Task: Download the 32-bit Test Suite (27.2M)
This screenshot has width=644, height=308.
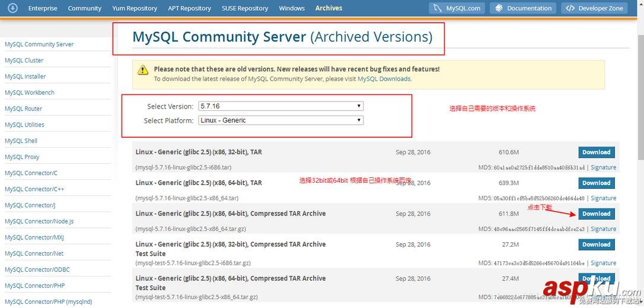Action: (597, 245)
